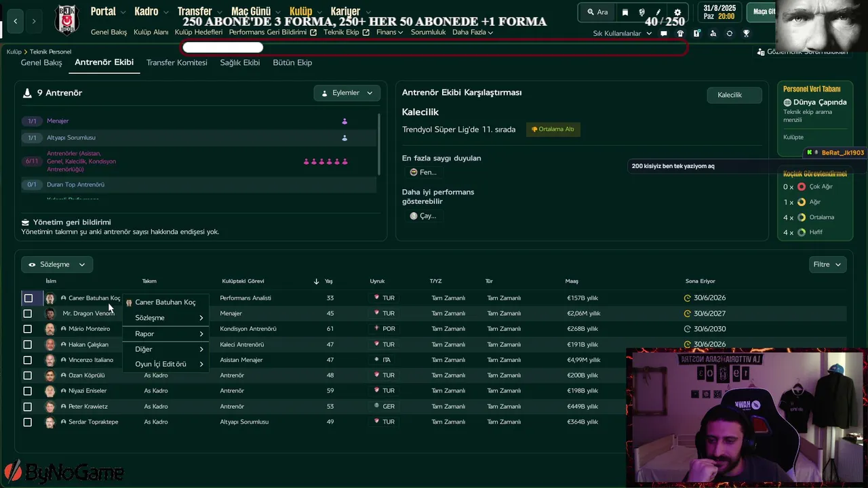Go back with the left arrow button
This screenshot has height=488, width=868.
click(16, 21)
